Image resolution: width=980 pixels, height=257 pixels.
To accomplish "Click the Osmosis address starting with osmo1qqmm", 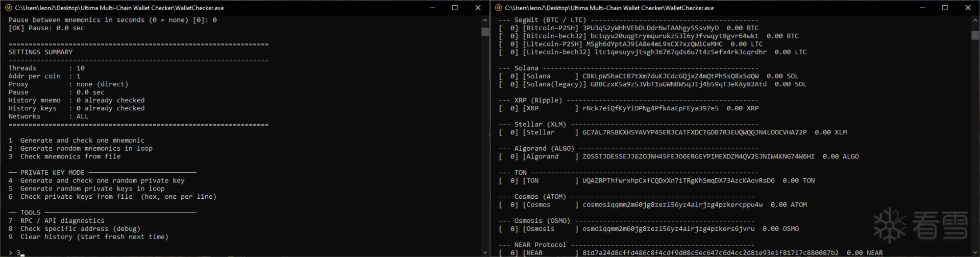I will (x=669, y=229).
